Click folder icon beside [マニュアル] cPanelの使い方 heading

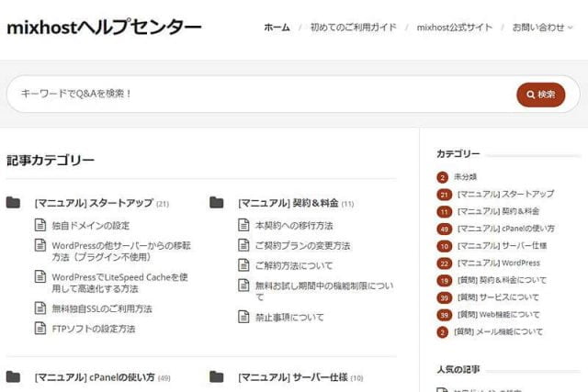13,377
